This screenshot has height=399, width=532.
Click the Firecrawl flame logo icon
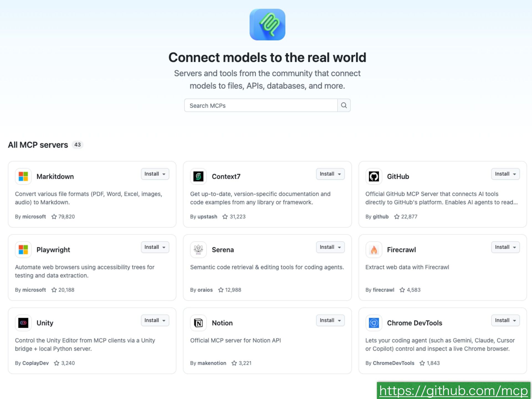[x=374, y=250]
